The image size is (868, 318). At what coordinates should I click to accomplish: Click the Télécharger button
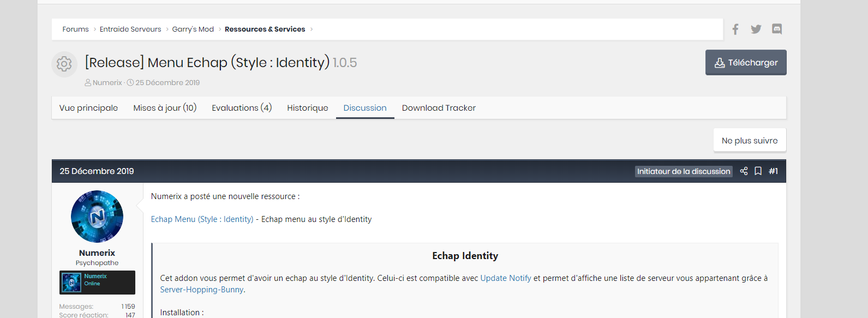point(746,63)
